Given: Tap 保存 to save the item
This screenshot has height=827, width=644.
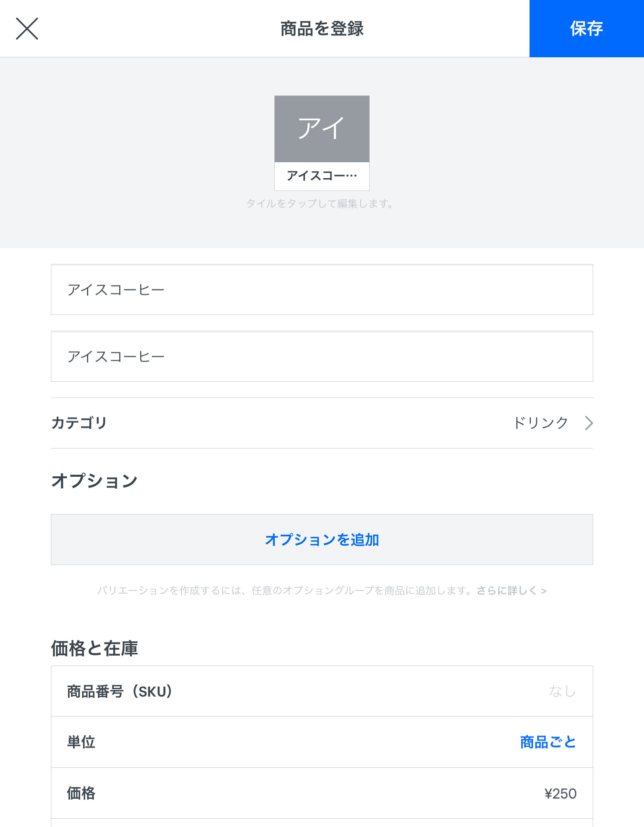Looking at the screenshot, I should click(x=586, y=28).
